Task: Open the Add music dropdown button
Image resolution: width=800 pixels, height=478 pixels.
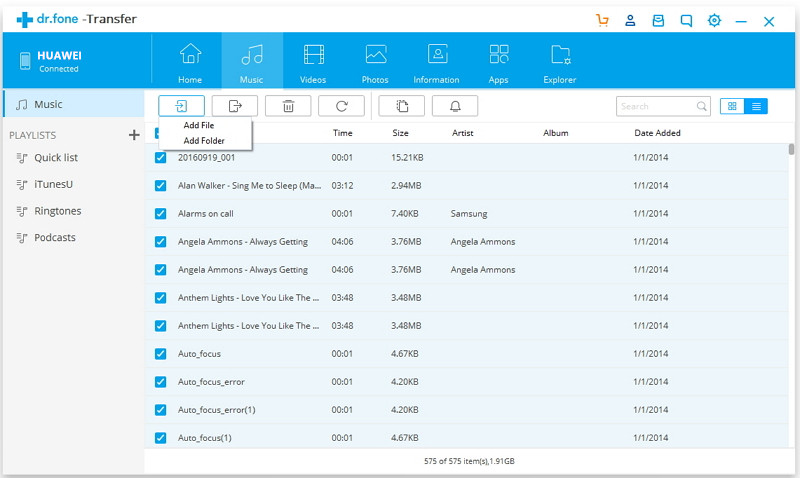Action: tap(181, 105)
